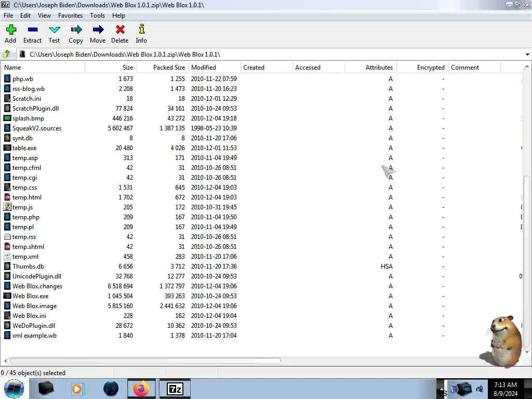Select the xml example.wb file name
The height and width of the screenshot is (399, 532).
35,336
